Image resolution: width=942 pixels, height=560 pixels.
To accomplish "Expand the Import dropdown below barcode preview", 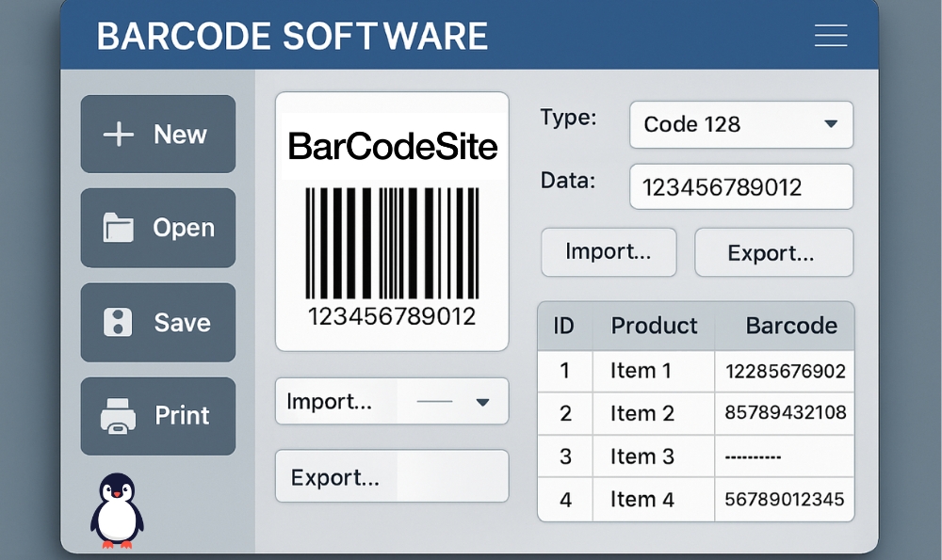I will pyautogui.click(x=392, y=401).
